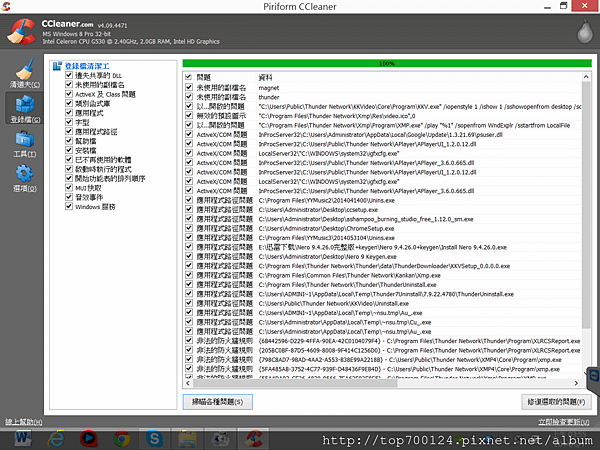The width and height of the screenshot is (600, 450).
Task: Open Skype from the taskbar
Action: click(x=154, y=438)
